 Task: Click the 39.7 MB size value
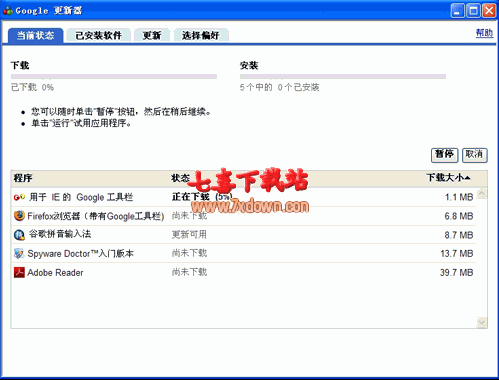(457, 273)
